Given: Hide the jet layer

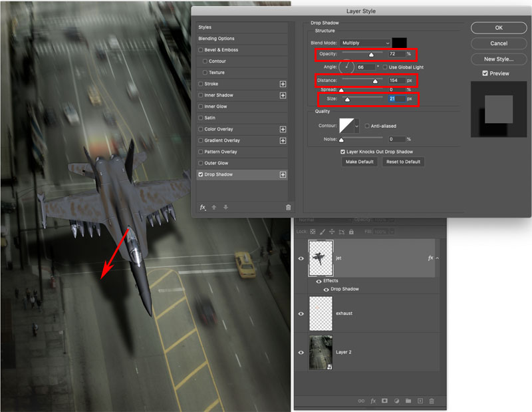Looking at the screenshot, I should pyautogui.click(x=301, y=258).
